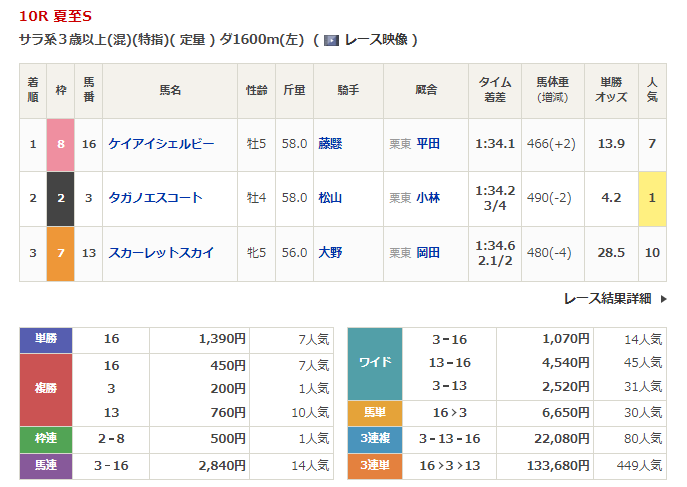Open trainer 平田 profile
This screenshot has height=487, width=687.
pyautogui.click(x=428, y=144)
